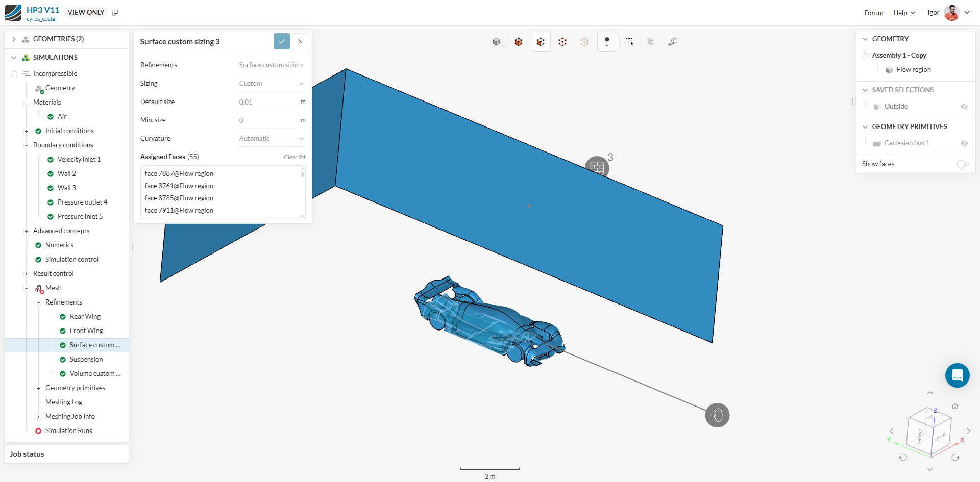Open the Numerics settings

pos(59,245)
